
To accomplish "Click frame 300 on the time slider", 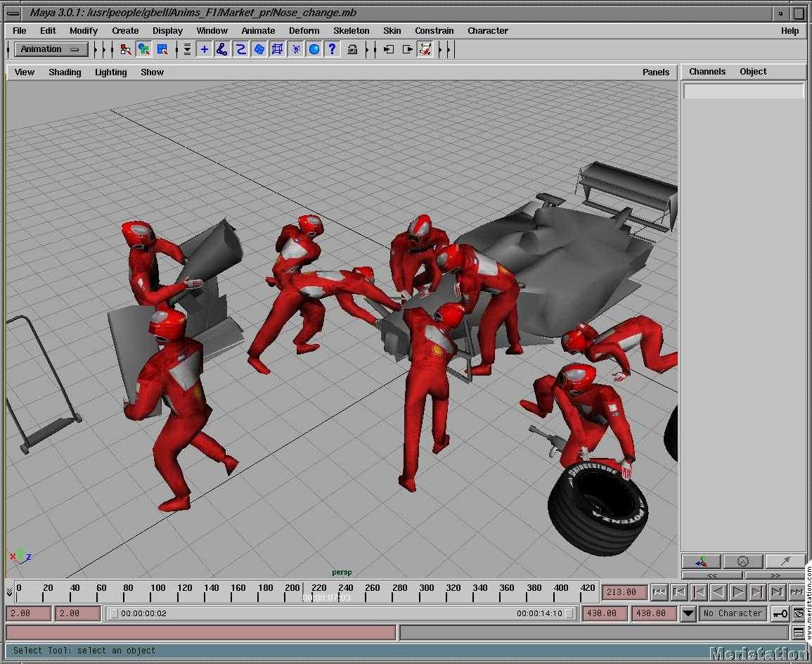I will pyautogui.click(x=420, y=592).
